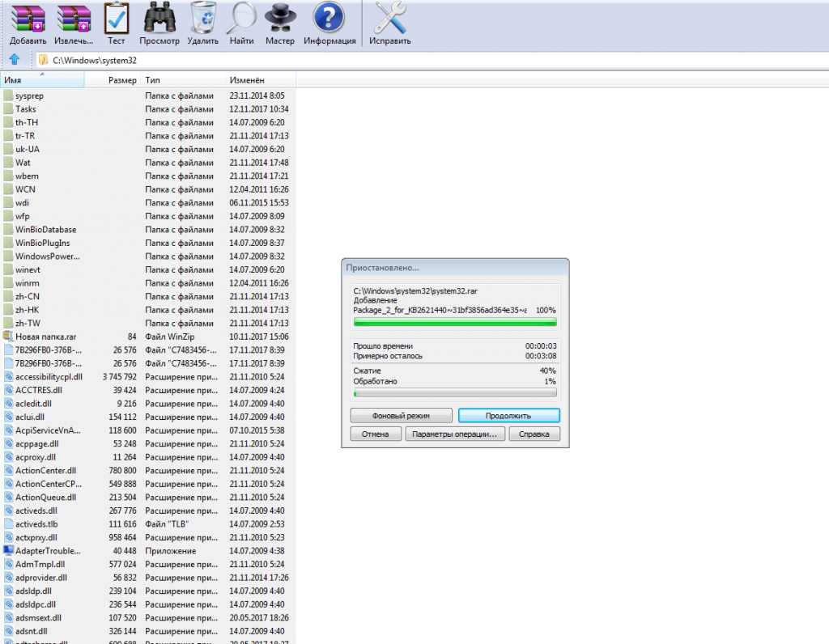
Task: Select WindowsPower... folder name
Action: coord(48,256)
